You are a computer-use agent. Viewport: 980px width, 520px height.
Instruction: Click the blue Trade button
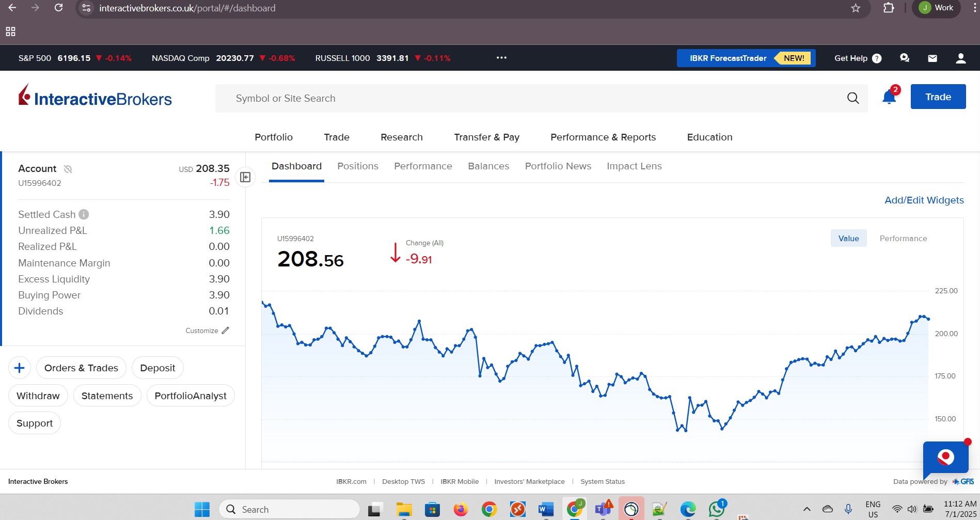938,97
